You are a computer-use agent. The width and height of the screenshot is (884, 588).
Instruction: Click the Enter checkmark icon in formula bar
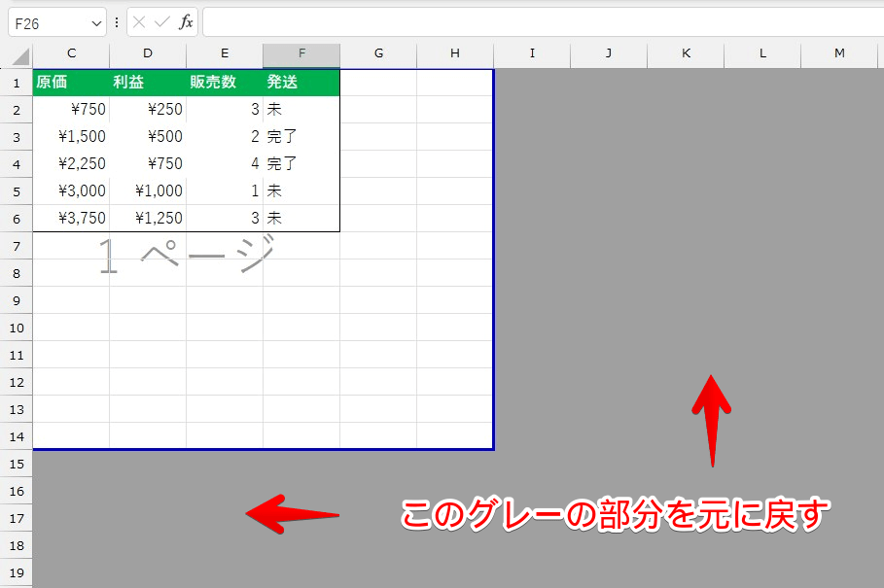[x=162, y=22]
